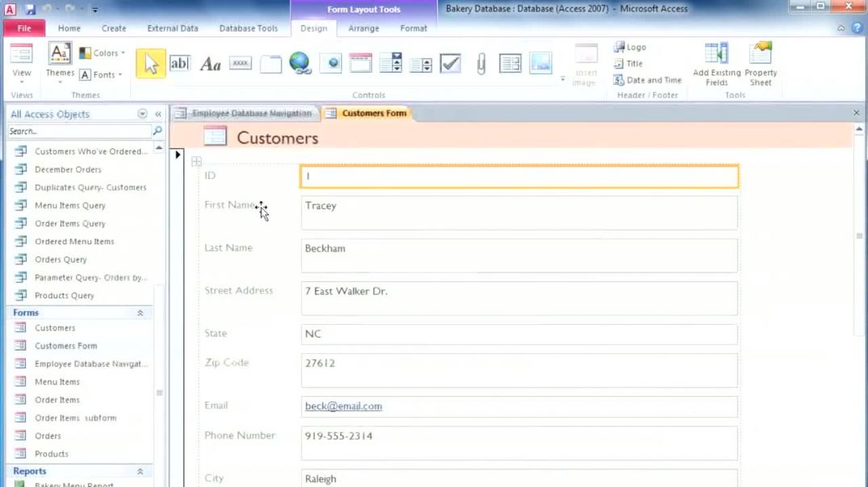The height and width of the screenshot is (487, 868).
Task: Open the Products Query item
Action: (65, 296)
